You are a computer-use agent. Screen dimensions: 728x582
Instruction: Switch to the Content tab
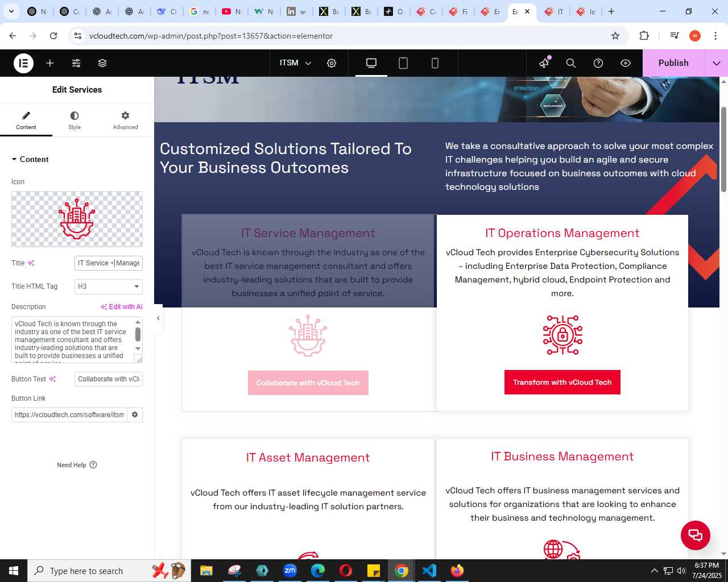tap(26, 120)
